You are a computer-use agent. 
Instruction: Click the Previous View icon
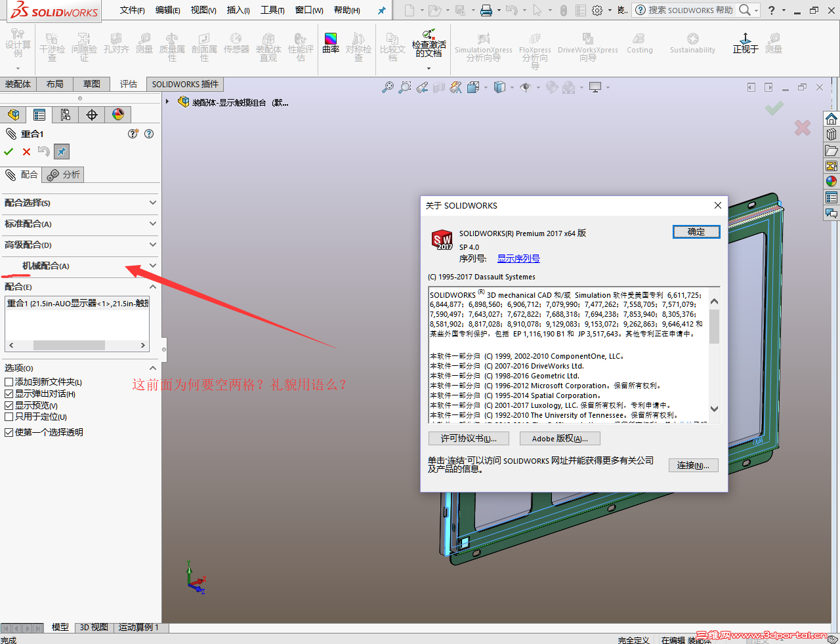(x=422, y=87)
